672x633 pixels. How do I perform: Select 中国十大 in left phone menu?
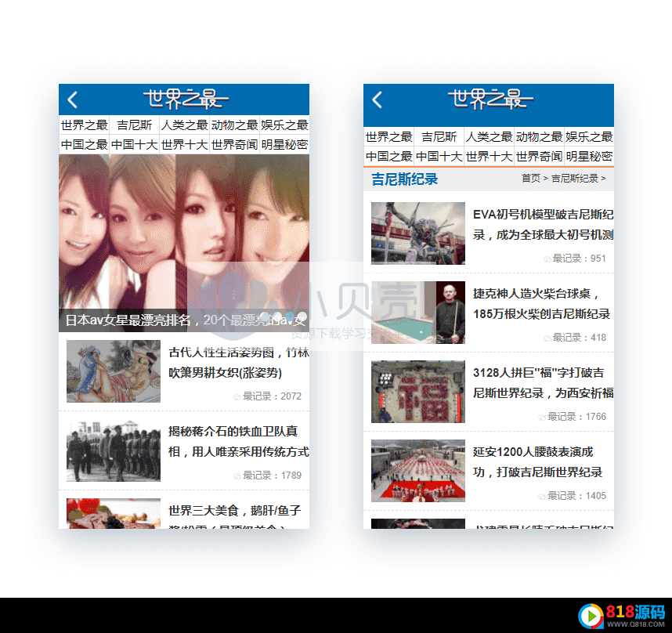click(134, 144)
